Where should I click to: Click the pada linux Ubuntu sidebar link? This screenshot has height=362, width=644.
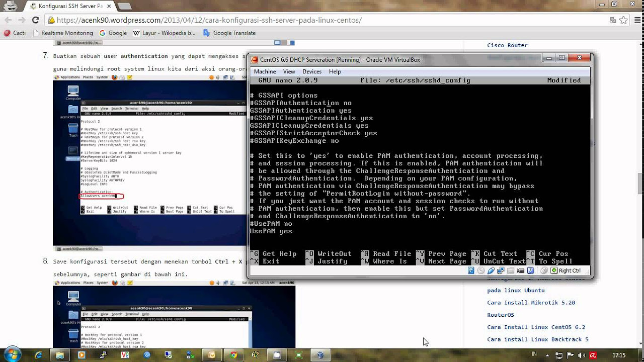coord(516,291)
